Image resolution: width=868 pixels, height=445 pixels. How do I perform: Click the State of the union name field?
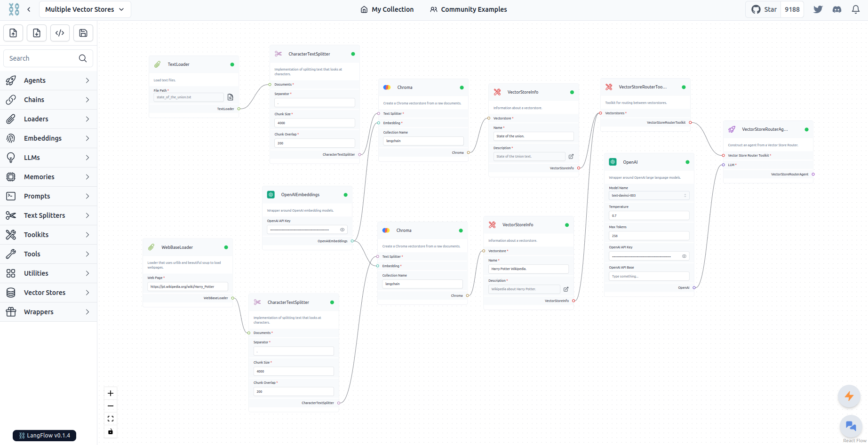click(x=534, y=136)
